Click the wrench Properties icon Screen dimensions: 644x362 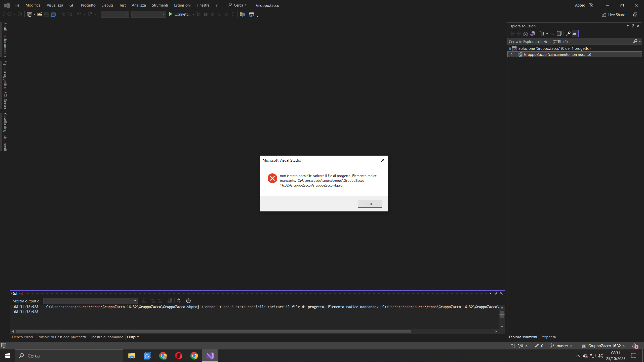[x=568, y=33]
